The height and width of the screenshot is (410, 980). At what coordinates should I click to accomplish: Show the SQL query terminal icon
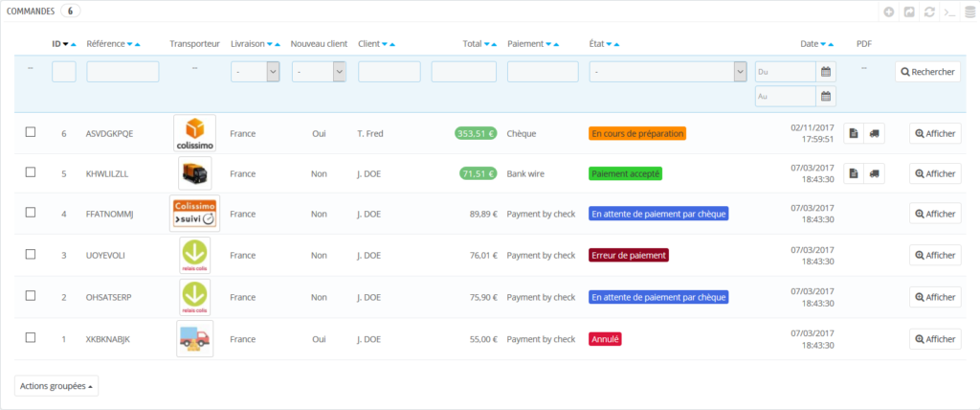click(x=947, y=12)
